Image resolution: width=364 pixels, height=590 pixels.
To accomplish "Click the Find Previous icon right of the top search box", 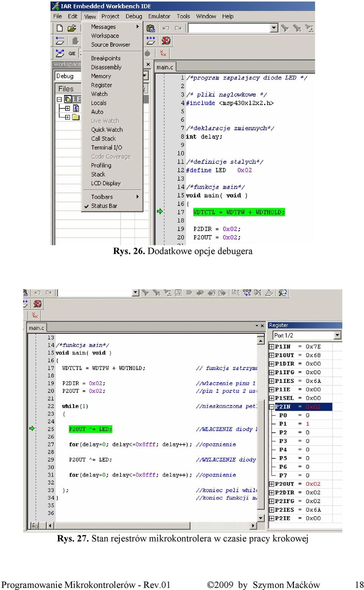I will click(x=285, y=28).
